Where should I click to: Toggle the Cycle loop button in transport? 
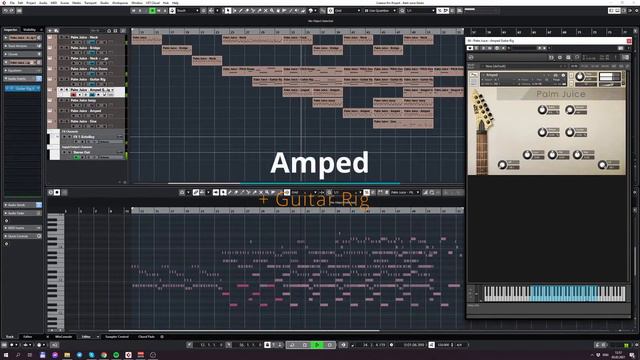[x=292, y=345]
